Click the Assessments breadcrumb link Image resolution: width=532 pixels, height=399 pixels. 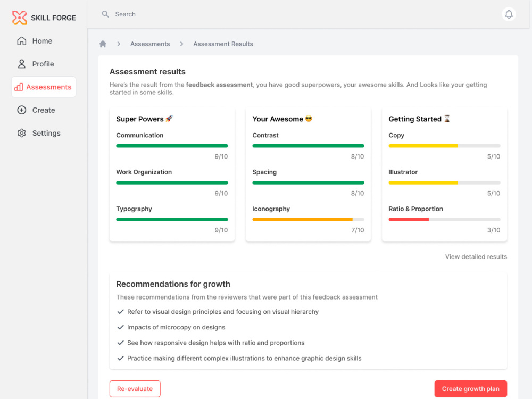pos(150,44)
